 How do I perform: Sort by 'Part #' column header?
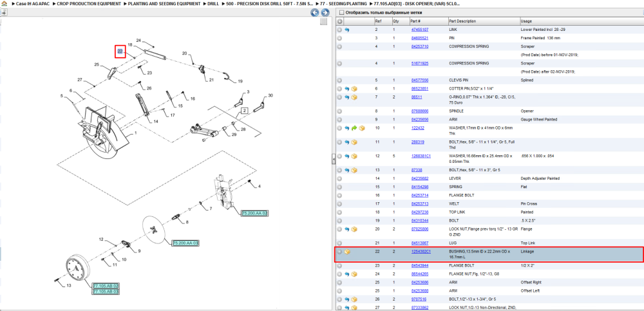click(428, 21)
